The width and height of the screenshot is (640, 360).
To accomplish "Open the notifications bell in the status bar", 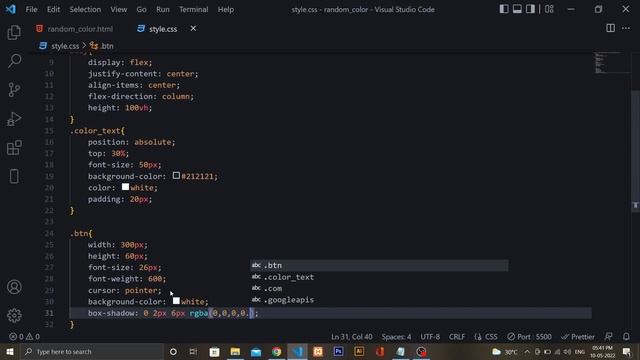I will [626, 337].
